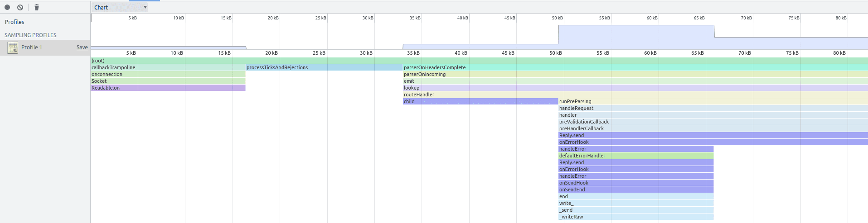The image size is (868, 223).
Task: Click the green defaultErrorHandler bar
Action: click(x=635, y=156)
